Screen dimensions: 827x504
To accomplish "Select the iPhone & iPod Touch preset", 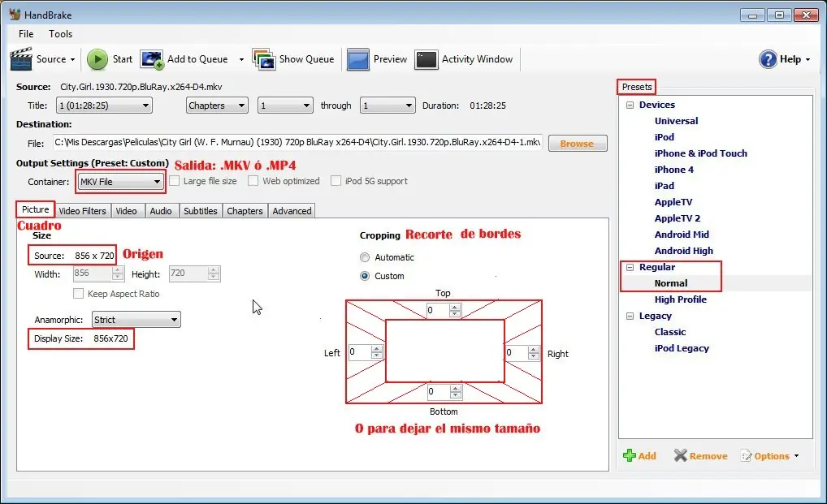I will click(x=701, y=153).
